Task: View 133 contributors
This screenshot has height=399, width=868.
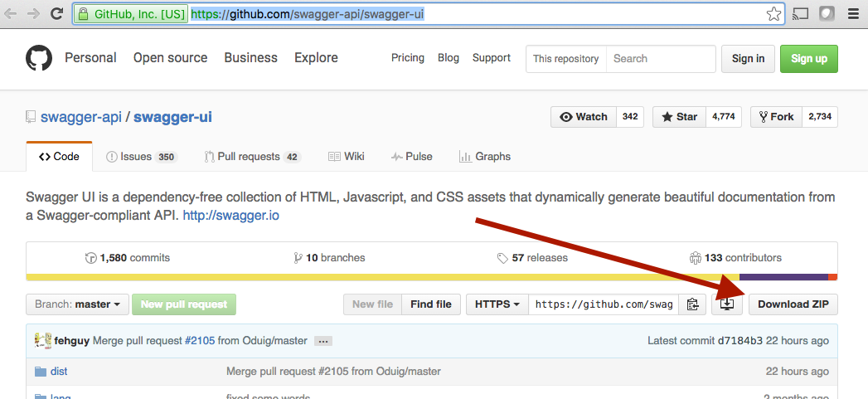Action: pos(735,258)
